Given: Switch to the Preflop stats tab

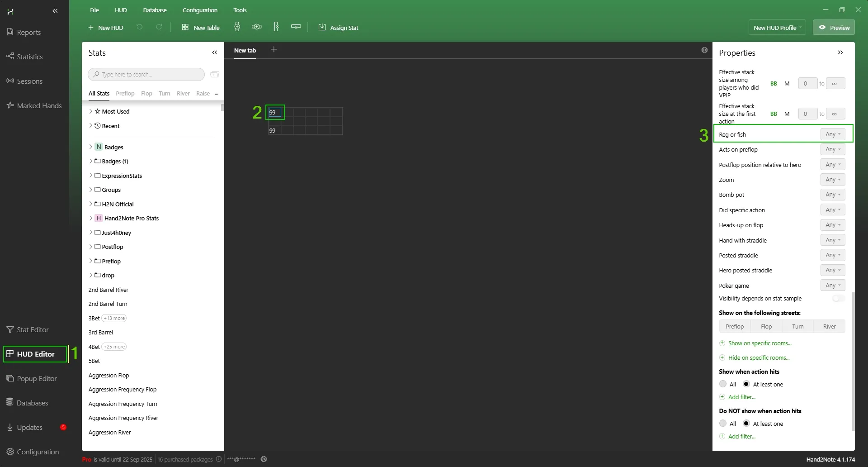Looking at the screenshot, I should (125, 94).
